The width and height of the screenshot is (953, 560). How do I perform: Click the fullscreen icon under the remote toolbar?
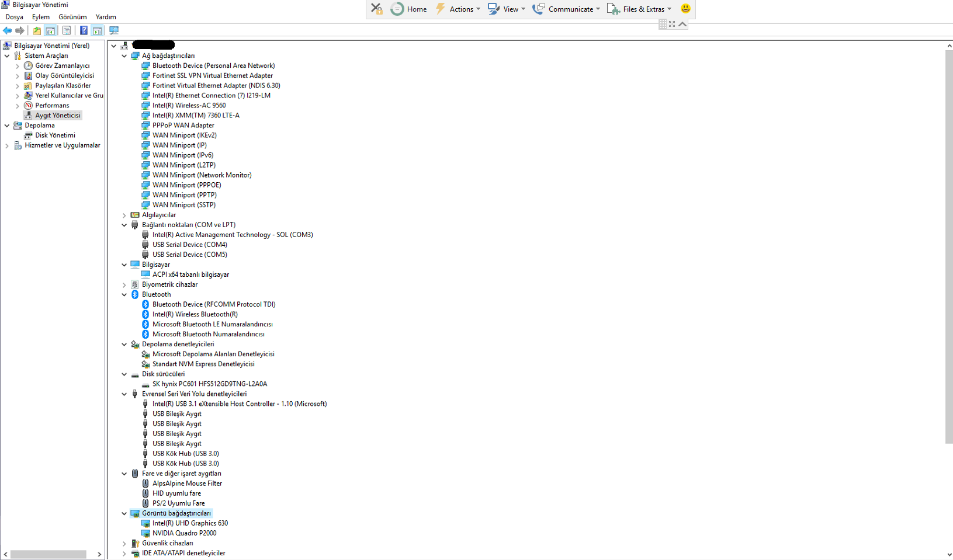pos(672,24)
